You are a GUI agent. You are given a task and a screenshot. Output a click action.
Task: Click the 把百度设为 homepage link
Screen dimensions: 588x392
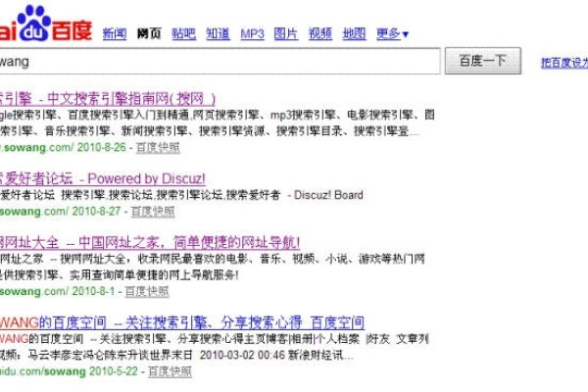click(564, 63)
